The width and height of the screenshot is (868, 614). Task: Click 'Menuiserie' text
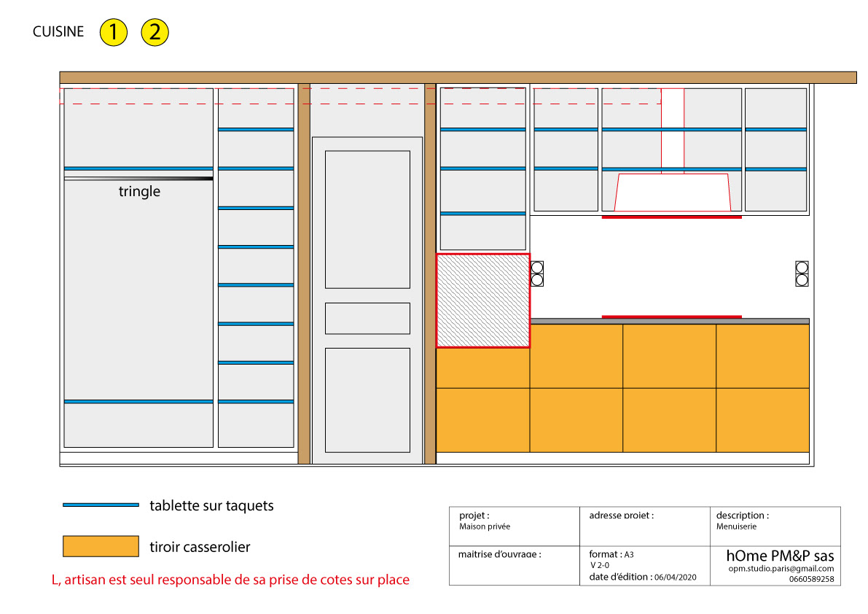point(736,526)
